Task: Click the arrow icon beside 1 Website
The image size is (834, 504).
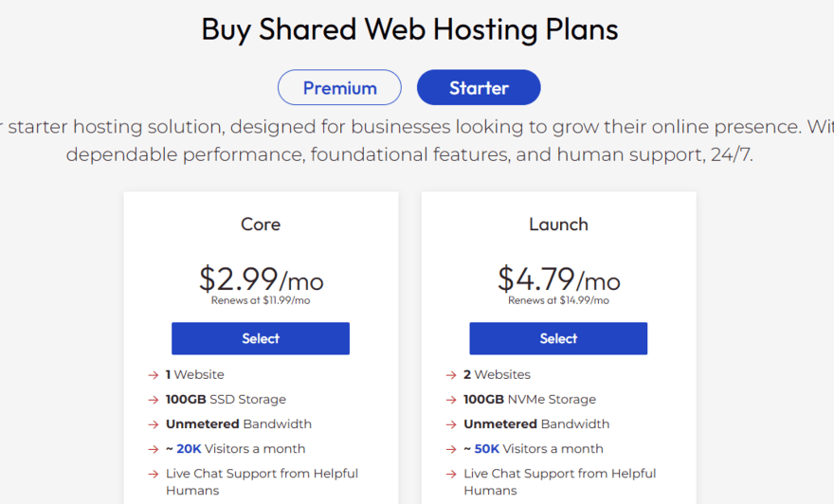Action: point(154,375)
